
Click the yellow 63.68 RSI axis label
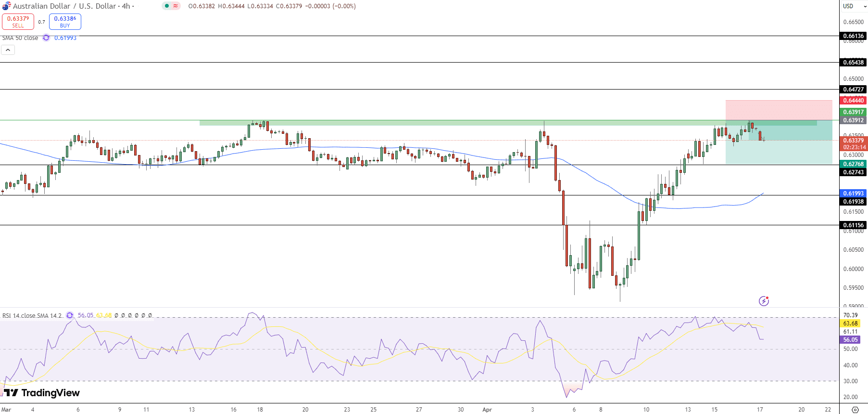pos(850,323)
